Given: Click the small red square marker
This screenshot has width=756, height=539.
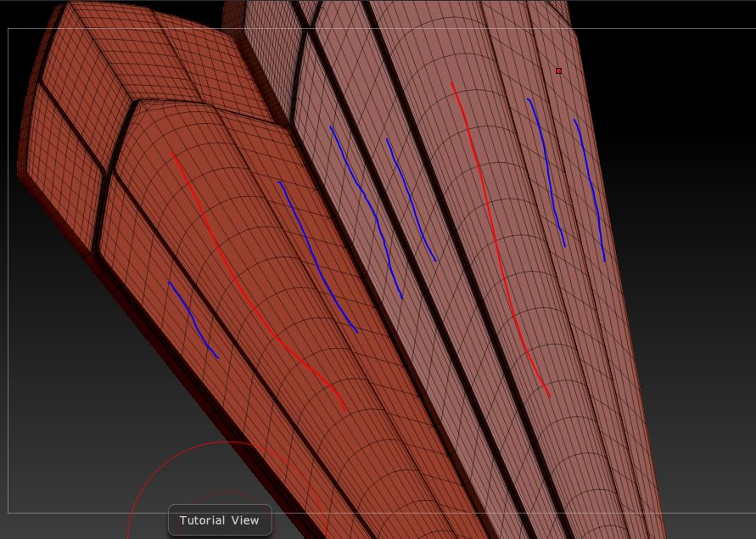Looking at the screenshot, I should click(x=559, y=71).
